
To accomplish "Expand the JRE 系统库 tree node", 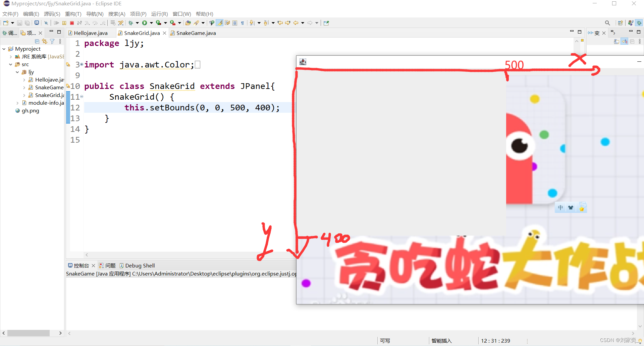I will (x=10, y=56).
